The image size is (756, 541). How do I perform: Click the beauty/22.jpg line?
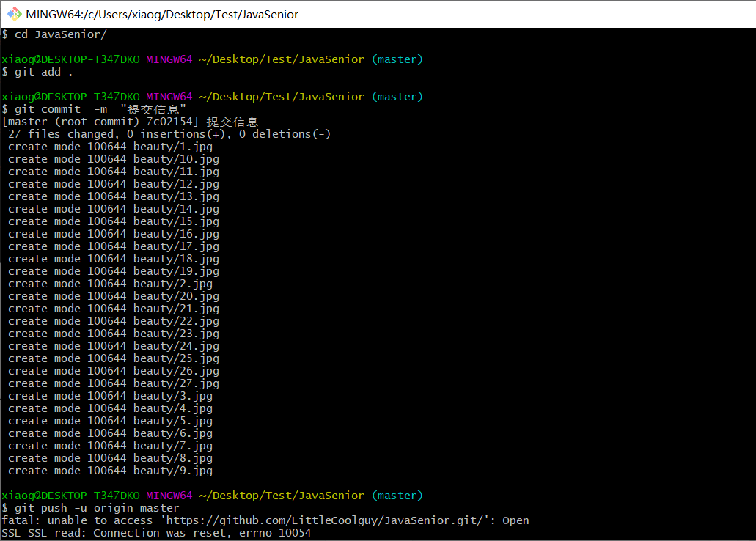114,322
